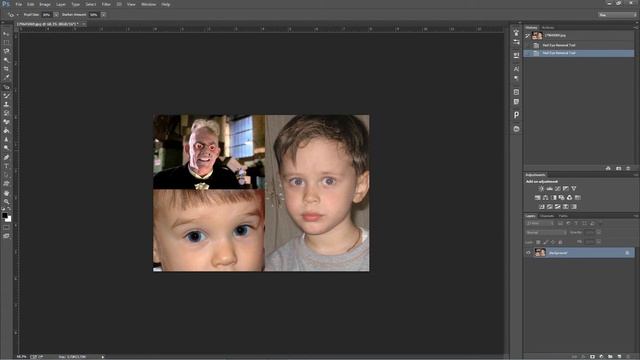Create new document from current history state
Viewport: 640px width, 360px height.
click(x=608, y=168)
